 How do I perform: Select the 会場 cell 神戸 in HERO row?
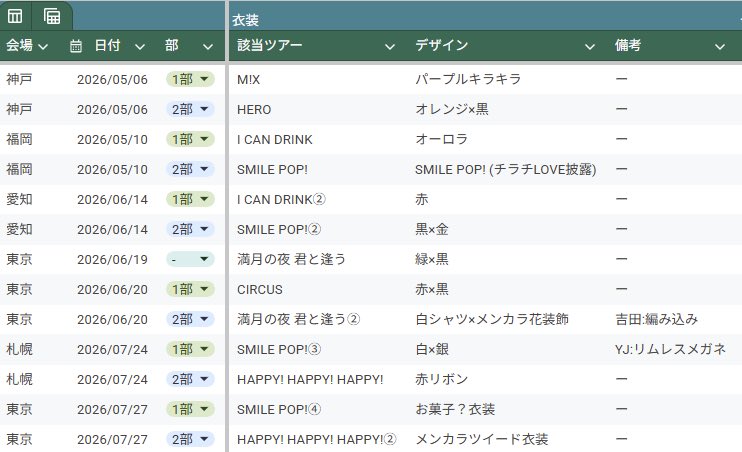pos(19,109)
